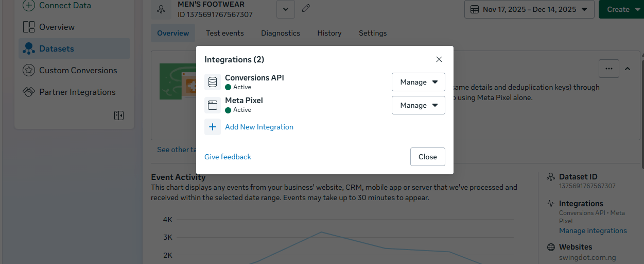The image size is (644, 264).
Task: Open Partner Integrations handshake icon
Action: [x=29, y=92]
